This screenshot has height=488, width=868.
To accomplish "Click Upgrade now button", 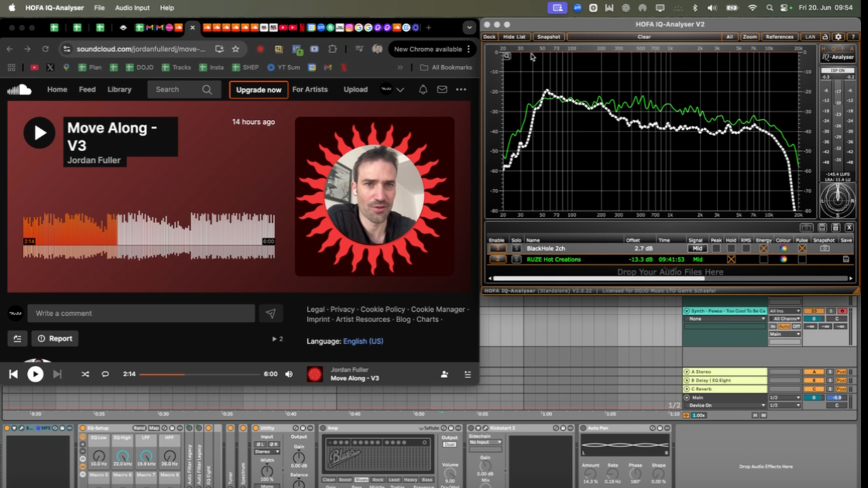I will pyautogui.click(x=258, y=89).
